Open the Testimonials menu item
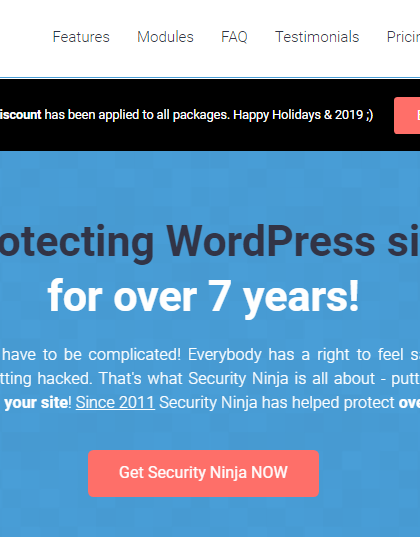The height and width of the screenshot is (537, 420). tap(317, 37)
